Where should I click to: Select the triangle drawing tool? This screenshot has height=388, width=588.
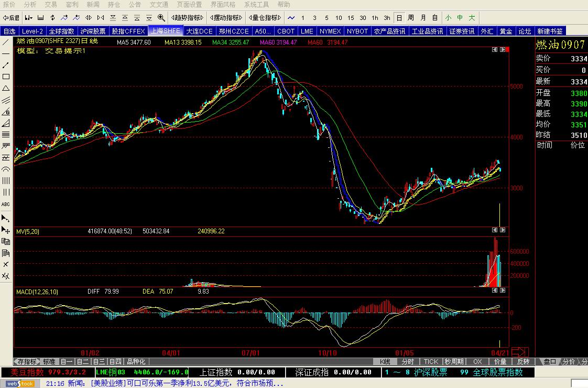6,88
